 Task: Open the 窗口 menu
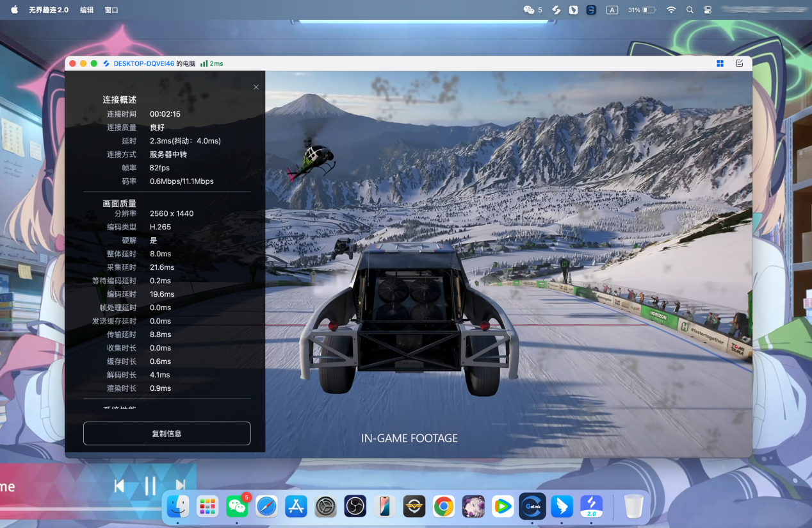pos(111,10)
